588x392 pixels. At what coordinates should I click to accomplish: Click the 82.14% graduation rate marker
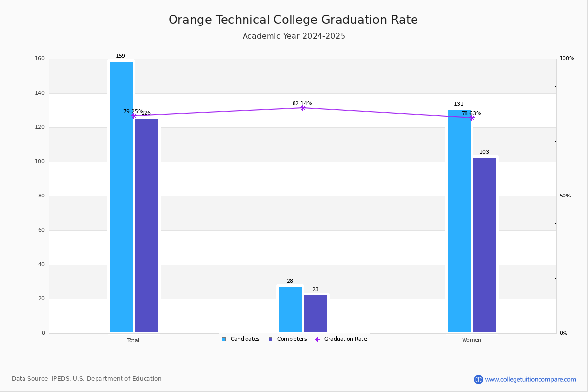point(302,108)
